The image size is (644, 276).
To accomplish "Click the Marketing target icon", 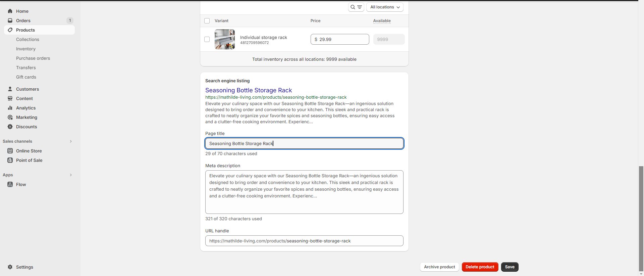I will point(10,117).
